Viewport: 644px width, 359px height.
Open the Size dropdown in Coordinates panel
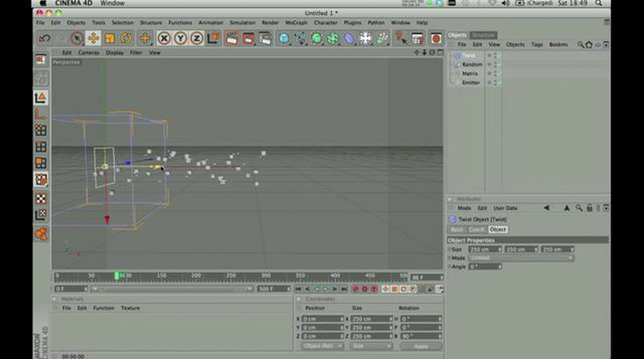(x=371, y=346)
